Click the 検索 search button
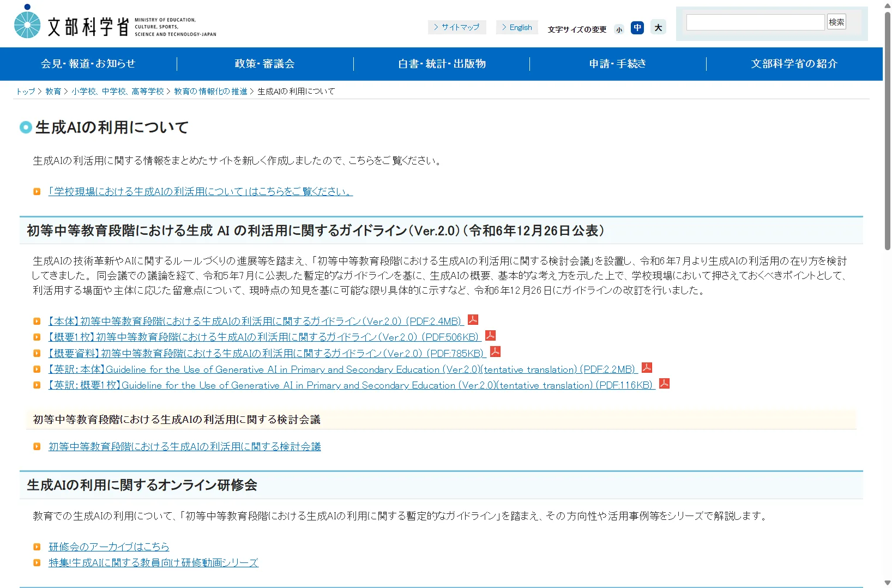 point(836,22)
